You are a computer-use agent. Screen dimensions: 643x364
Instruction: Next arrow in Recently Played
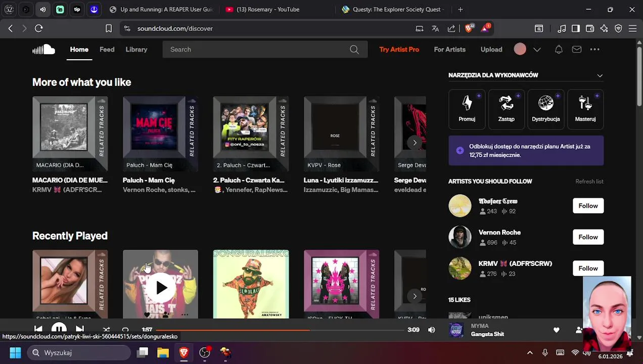(415, 296)
